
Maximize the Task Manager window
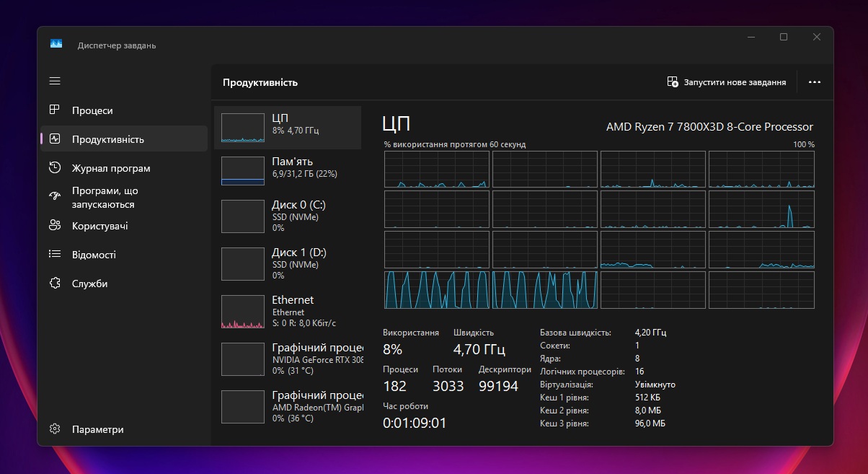click(784, 37)
